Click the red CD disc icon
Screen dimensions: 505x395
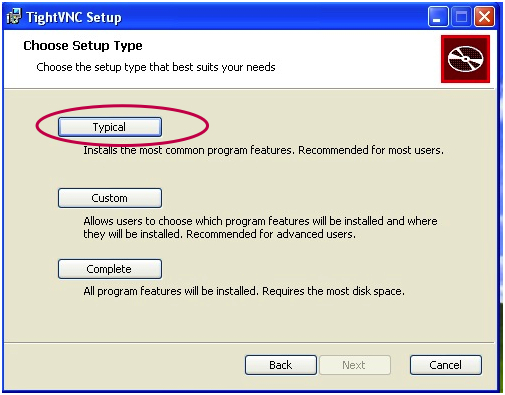pyautogui.click(x=465, y=59)
